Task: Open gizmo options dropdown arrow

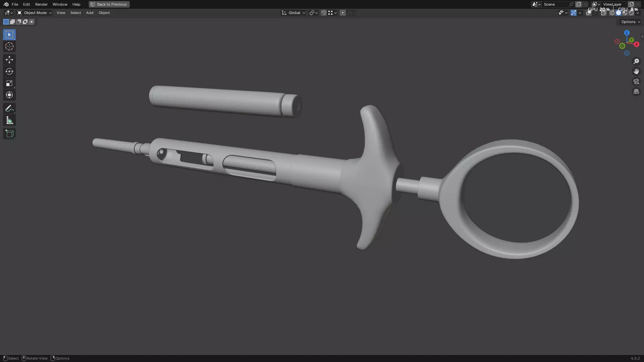Action: 580,13
